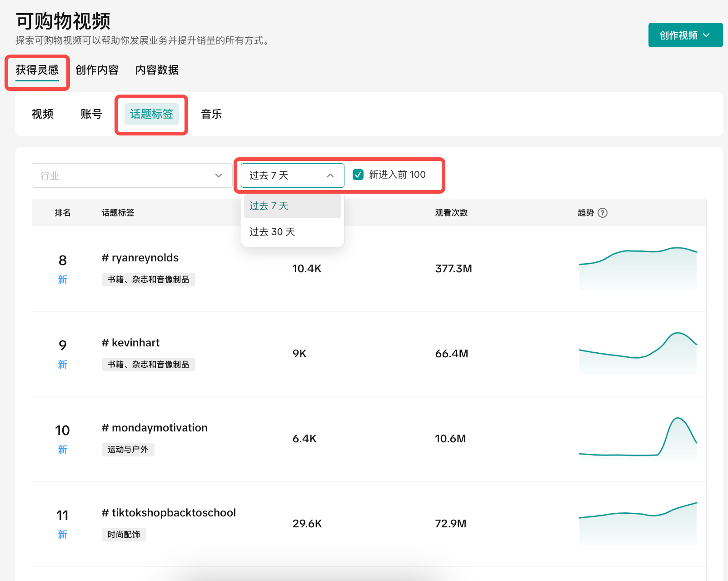The image size is (728, 581).
Task: Select 过去 30 天 from the dropdown list
Action: click(273, 232)
